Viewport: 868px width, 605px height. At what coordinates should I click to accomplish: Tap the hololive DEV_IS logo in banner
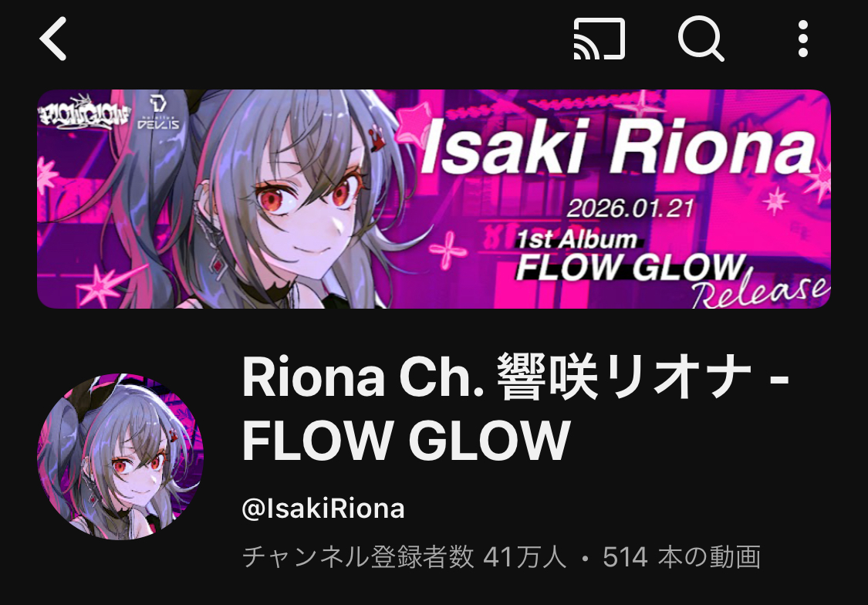point(158,113)
